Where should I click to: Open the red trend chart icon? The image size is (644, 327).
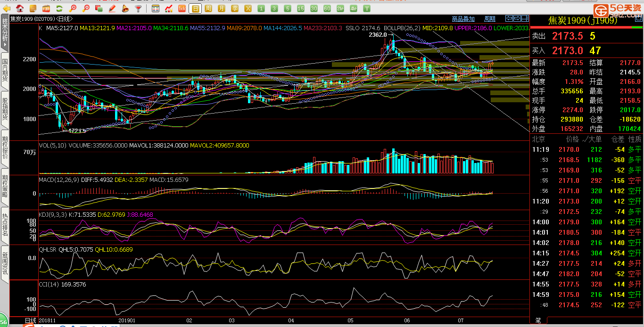point(169,8)
